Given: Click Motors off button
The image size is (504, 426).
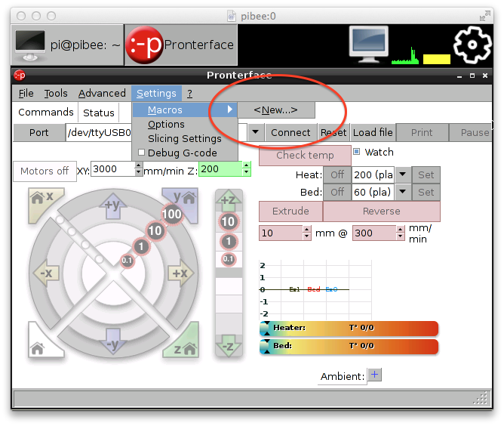Looking at the screenshot, I should (x=45, y=171).
